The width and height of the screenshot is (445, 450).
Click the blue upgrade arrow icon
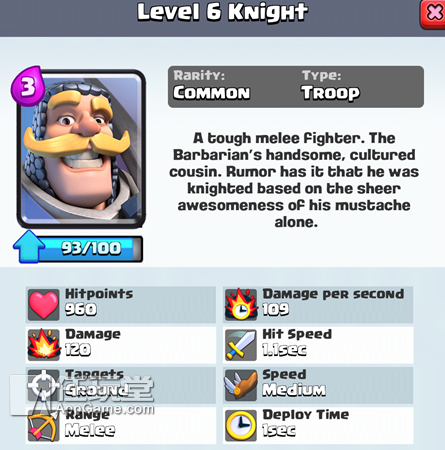click(29, 246)
